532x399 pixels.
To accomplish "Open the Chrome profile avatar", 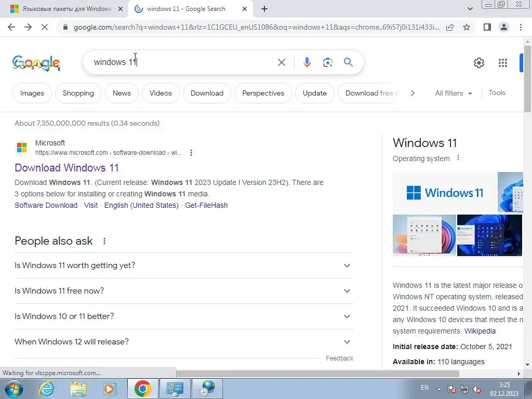I will click(x=504, y=27).
